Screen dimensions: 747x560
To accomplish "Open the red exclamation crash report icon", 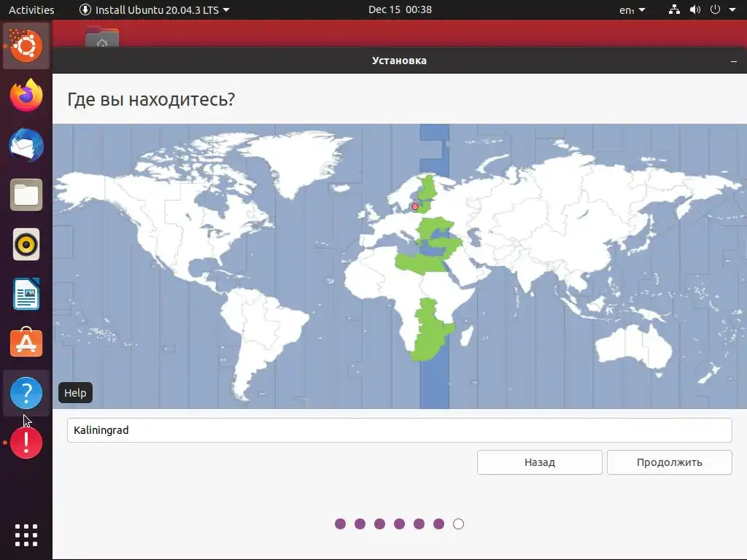I will point(26,443).
